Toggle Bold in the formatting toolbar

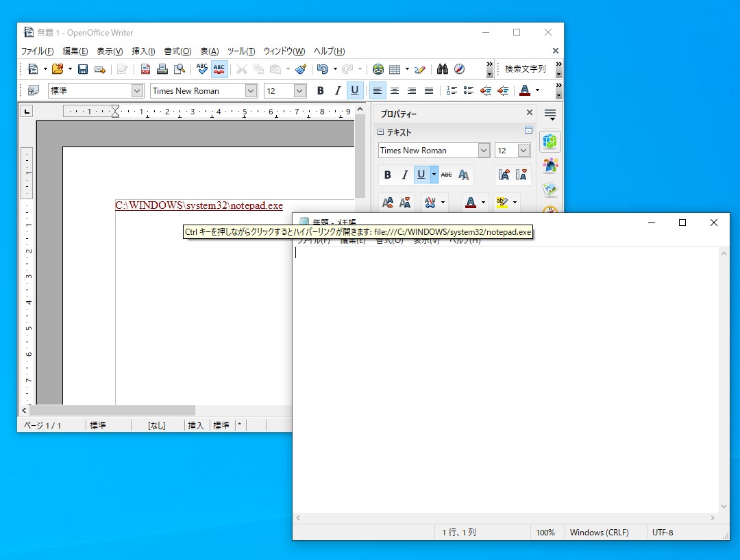(321, 90)
